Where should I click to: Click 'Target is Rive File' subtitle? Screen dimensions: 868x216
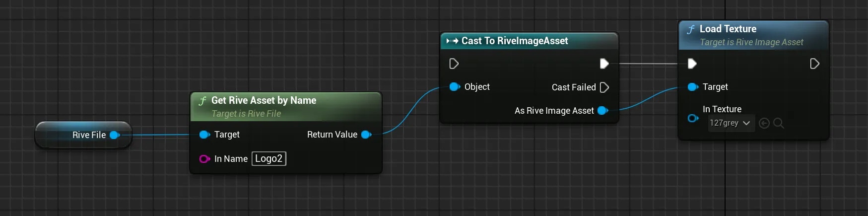coord(246,114)
